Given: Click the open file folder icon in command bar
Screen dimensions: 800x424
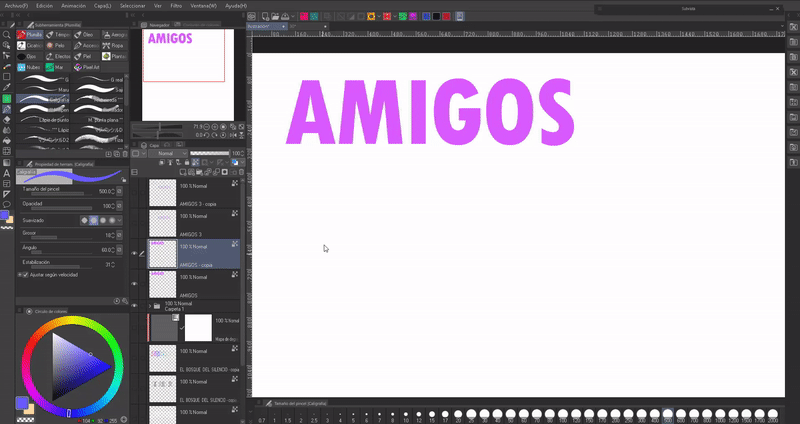Looking at the screenshot, I should (x=275, y=16).
